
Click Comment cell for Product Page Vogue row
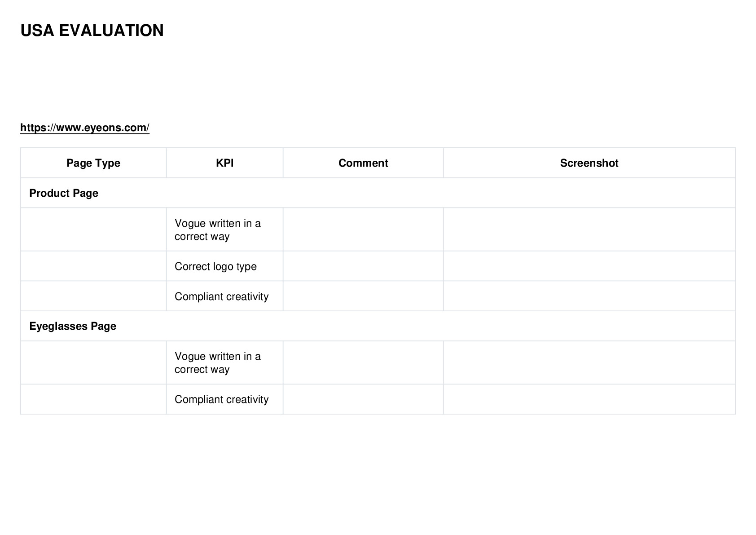click(x=363, y=230)
